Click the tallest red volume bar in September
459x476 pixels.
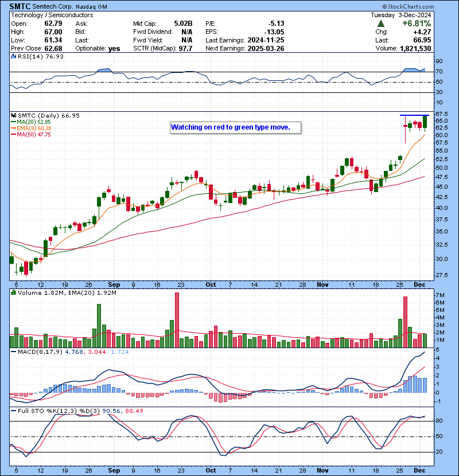(x=177, y=320)
